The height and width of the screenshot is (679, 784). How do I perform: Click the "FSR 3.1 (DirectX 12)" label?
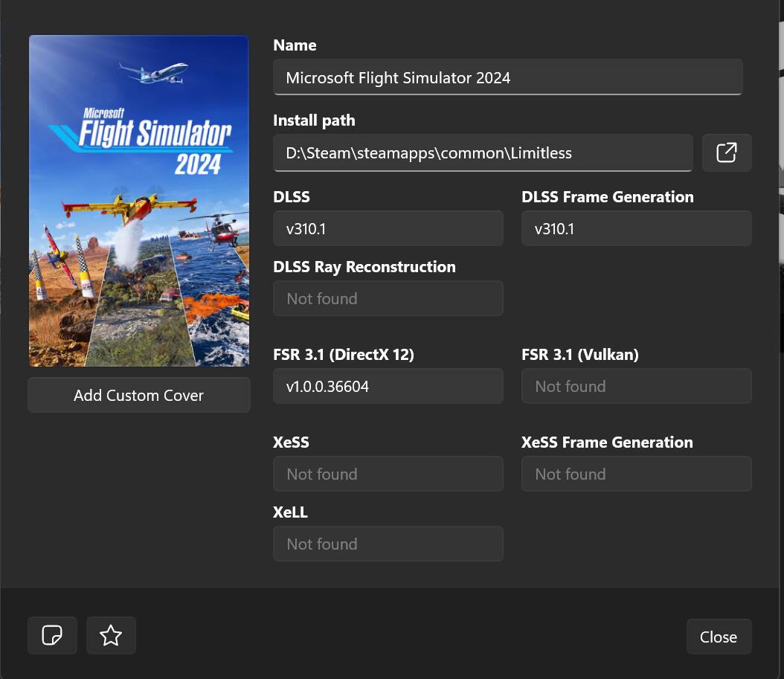tap(344, 355)
